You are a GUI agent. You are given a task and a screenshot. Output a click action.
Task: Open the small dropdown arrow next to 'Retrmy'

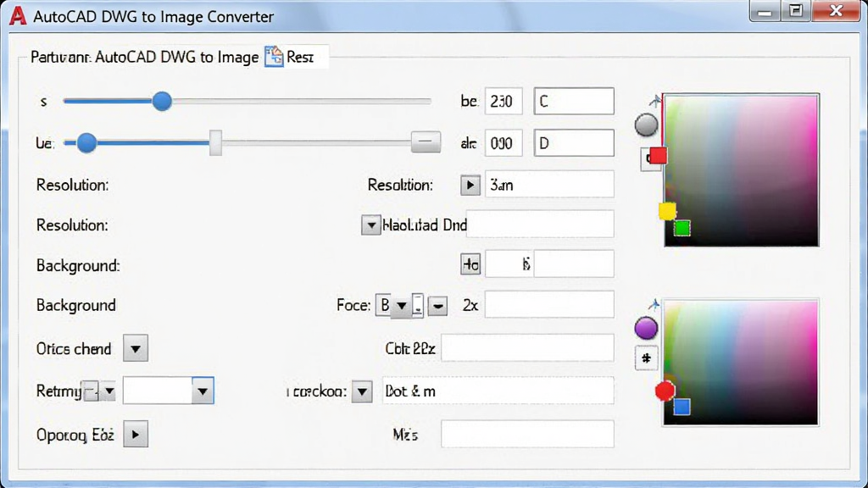[109, 391]
